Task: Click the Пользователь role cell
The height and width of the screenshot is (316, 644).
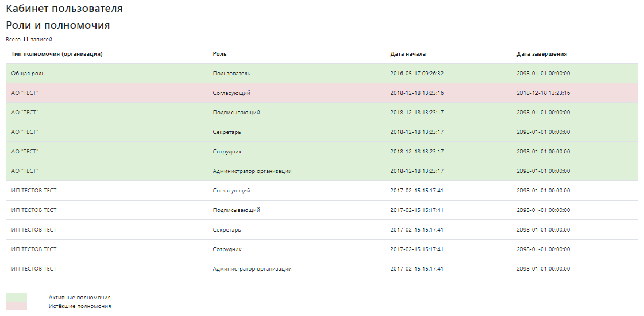Action: (x=231, y=74)
